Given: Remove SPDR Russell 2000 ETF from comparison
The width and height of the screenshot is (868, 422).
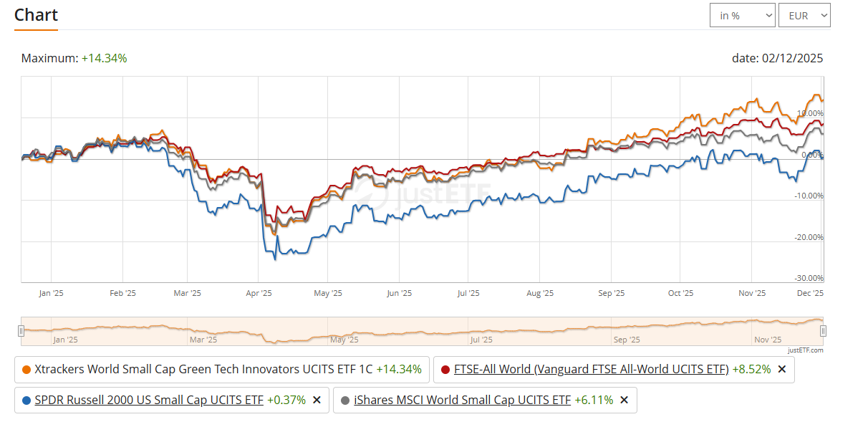Looking at the screenshot, I should click(x=317, y=401).
